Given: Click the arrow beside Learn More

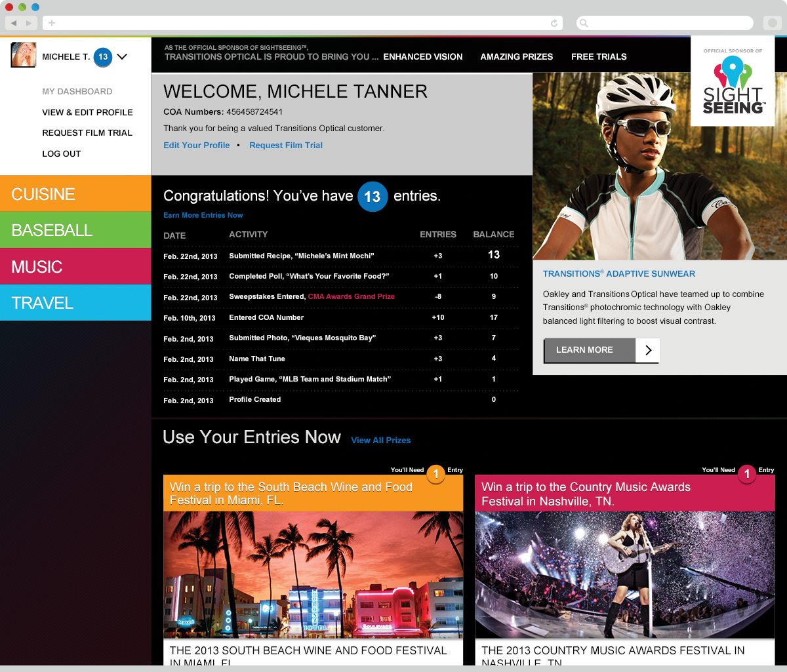Looking at the screenshot, I should (648, 350).
